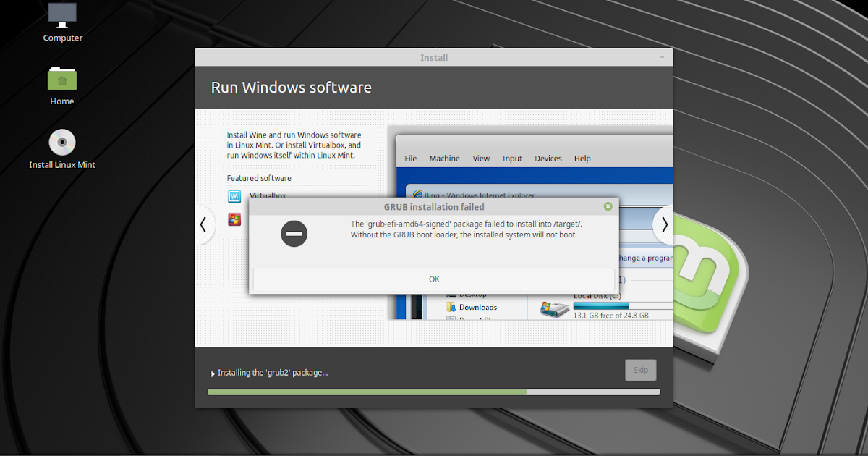Open the Home folder desktop icon
Viewport: 868px width, 456px height.
62,79
